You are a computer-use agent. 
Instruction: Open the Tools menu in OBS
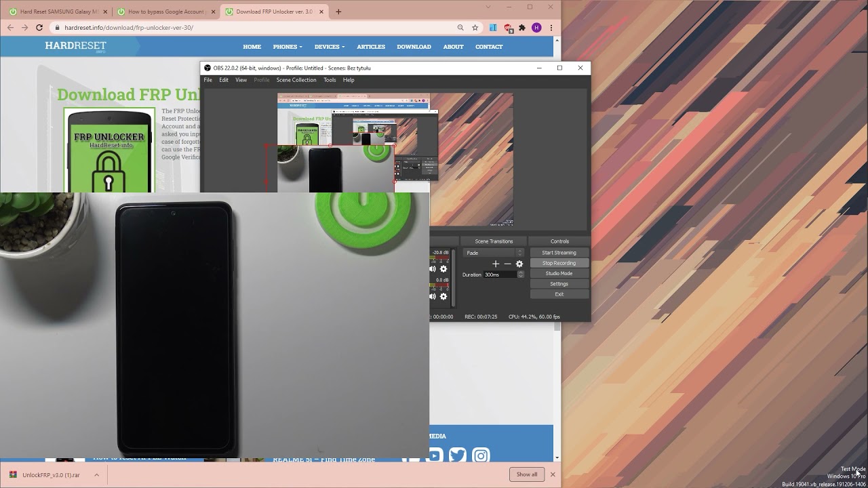[x=330, y=80]
